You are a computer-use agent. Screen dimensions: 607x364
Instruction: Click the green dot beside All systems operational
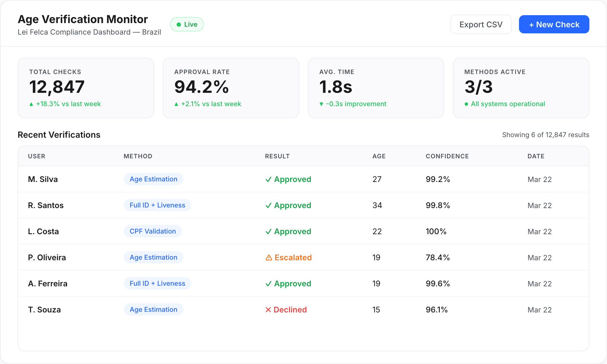pos(467,104)
